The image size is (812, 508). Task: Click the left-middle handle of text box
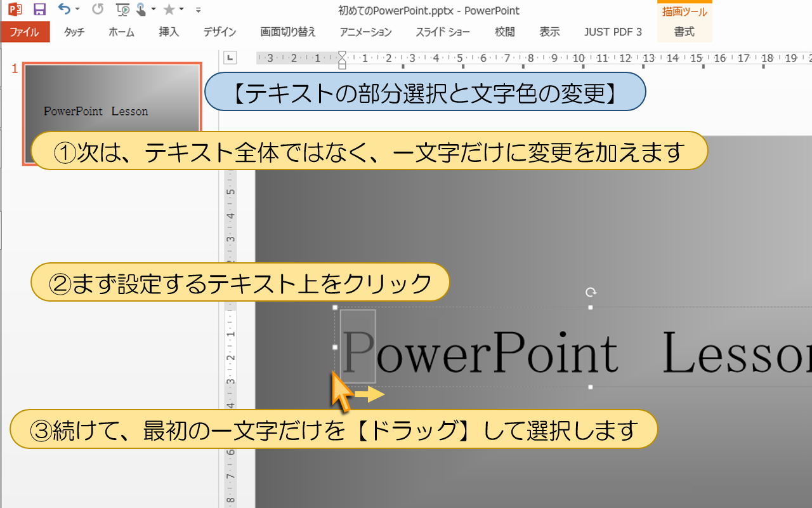(x=335, y=347)
